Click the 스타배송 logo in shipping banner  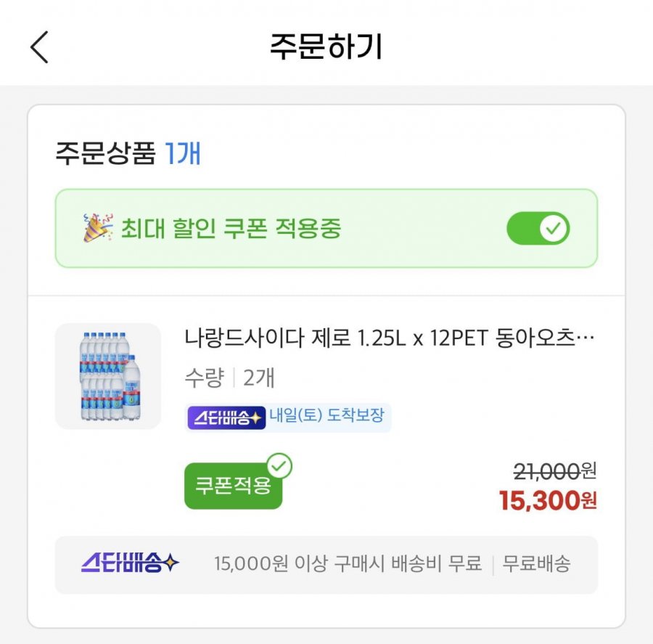click(130, 563)
